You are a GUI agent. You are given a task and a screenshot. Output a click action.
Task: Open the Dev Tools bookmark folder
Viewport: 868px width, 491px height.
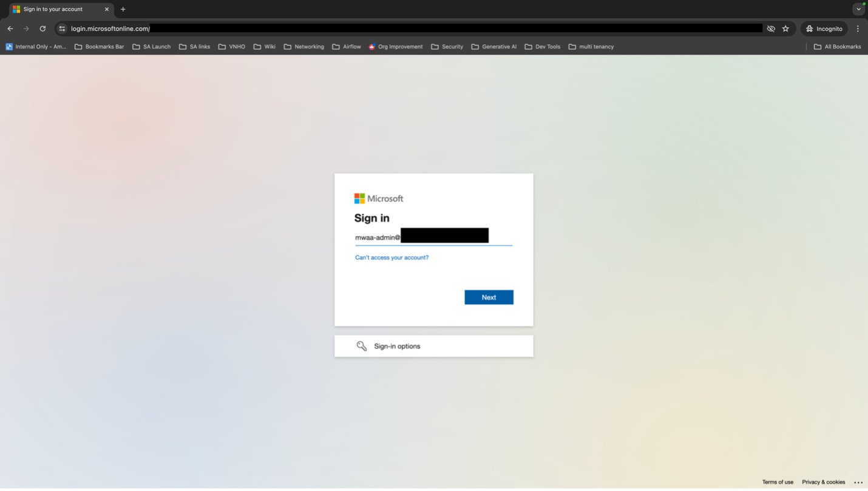pos(543,47)
